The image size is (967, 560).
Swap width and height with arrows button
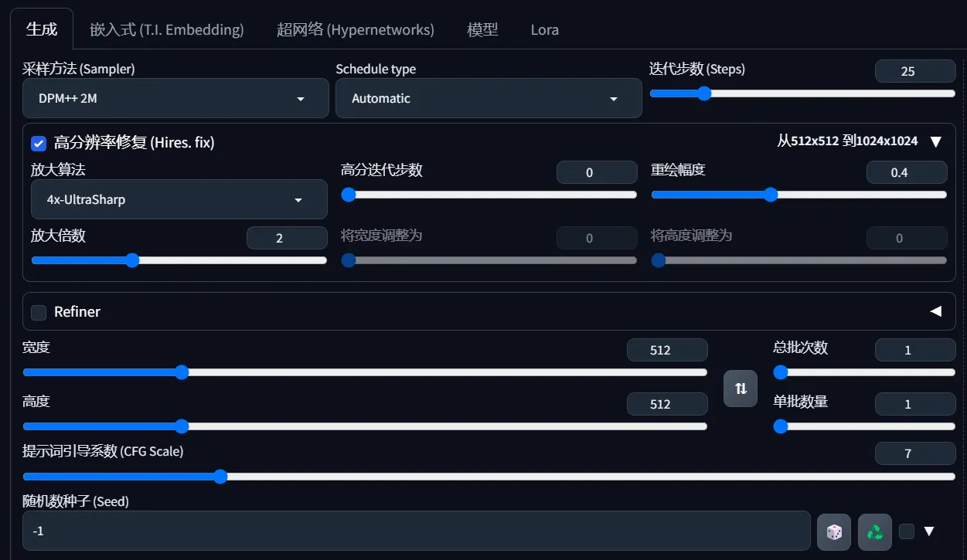741,388
